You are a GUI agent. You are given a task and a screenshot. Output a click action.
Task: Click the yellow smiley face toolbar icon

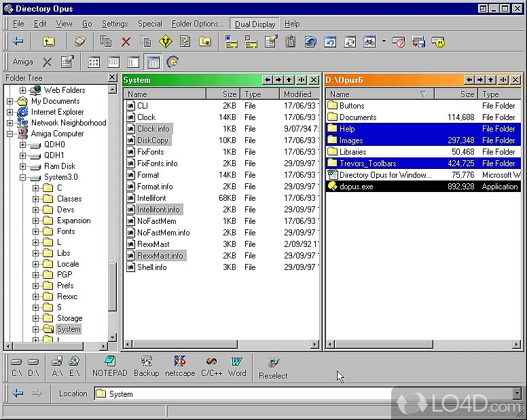(439, 42)
